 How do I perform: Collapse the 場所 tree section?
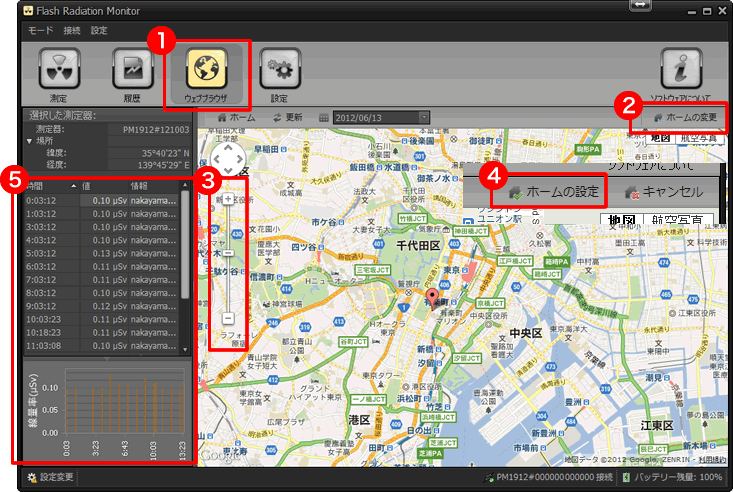(x=29, y=141)
